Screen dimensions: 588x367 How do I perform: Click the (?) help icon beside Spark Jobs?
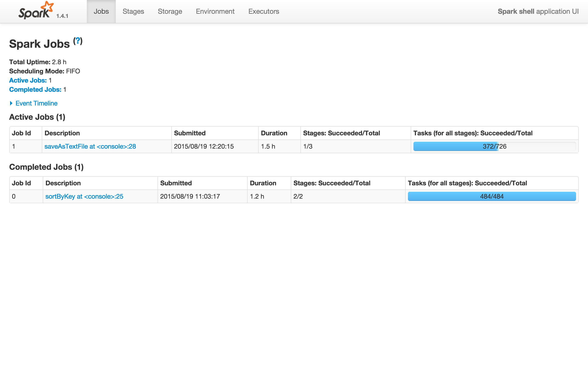(x=78, y=41)
